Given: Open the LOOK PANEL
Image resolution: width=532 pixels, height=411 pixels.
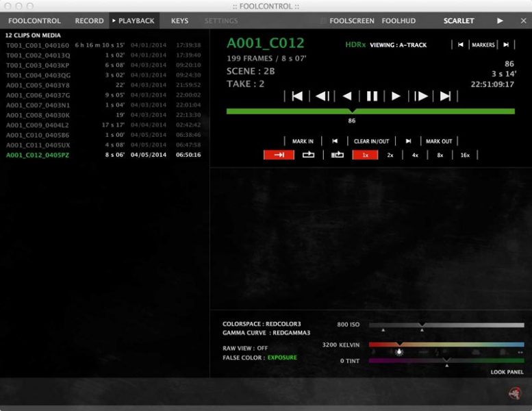Looking at the screenshot, I should click(x=507, y=372).
